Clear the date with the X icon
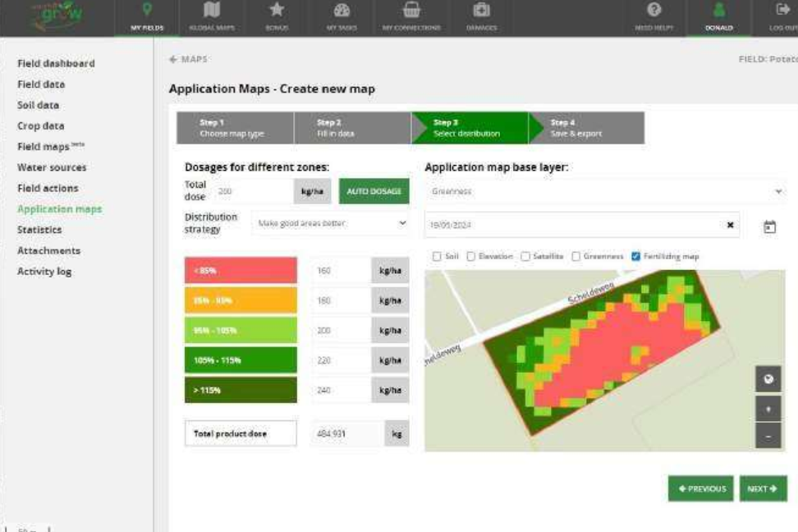 coord(731,225)
